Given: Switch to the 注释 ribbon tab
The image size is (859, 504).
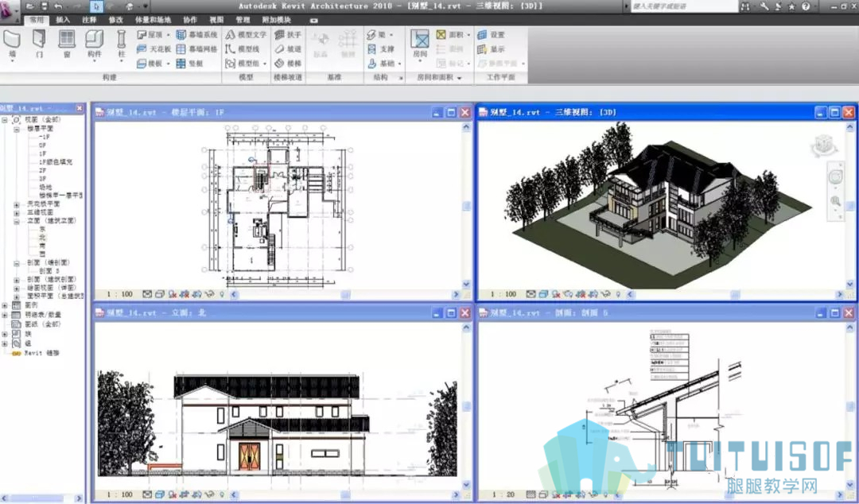Looking at the screenshot, I should point(89,20).
